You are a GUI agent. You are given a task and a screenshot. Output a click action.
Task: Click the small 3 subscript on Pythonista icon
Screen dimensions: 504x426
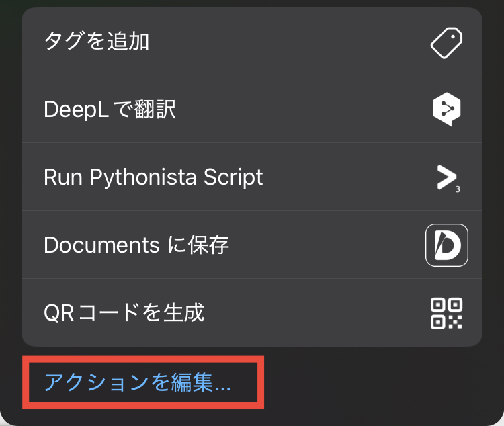[458, 189]
